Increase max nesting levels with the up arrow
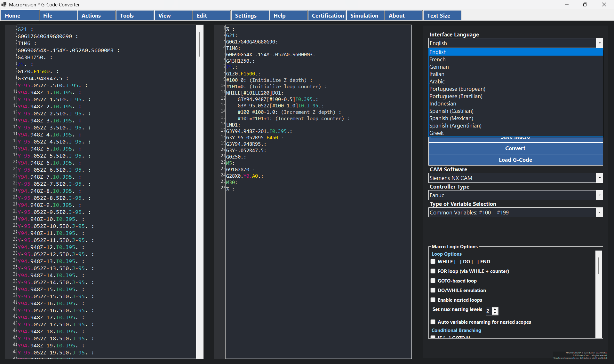 pos(495,309)
